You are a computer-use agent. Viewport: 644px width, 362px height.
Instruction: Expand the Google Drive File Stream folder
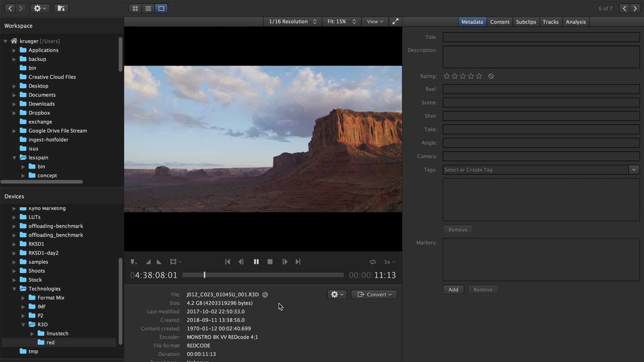click(14, 131)
